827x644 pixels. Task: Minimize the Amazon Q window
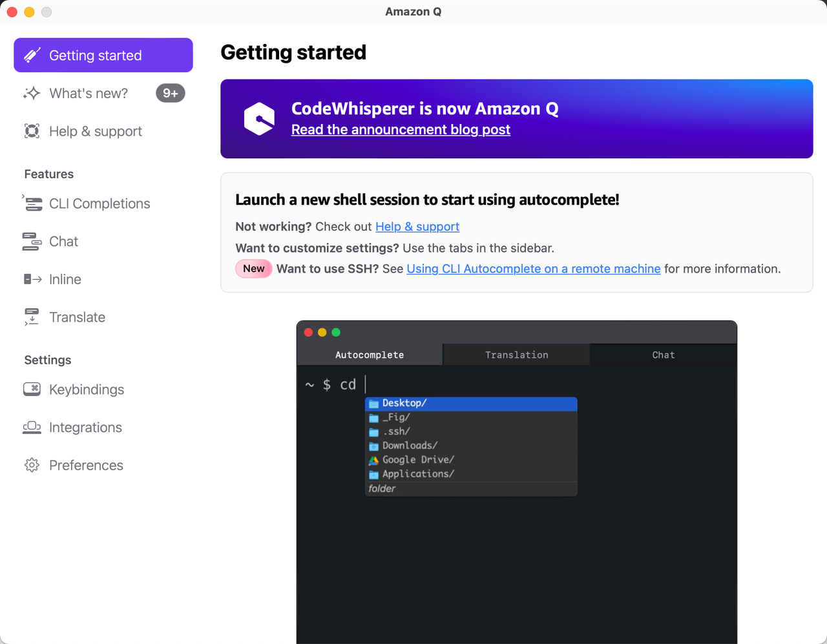pyautogui.click(x=29, y=12)
